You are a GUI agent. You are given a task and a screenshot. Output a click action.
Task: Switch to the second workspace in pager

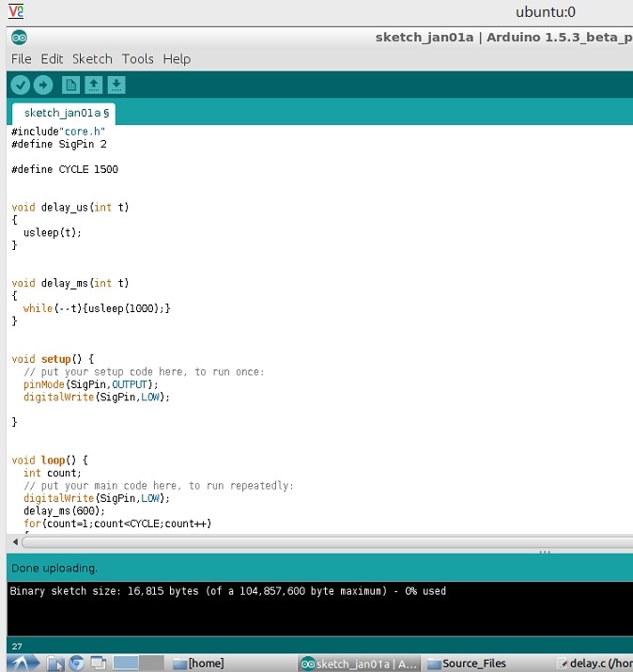(151, 663)
